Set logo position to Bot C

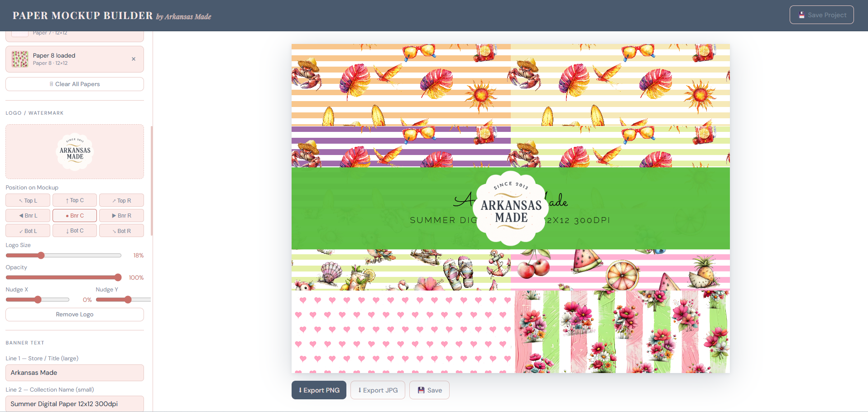(75, 231)
